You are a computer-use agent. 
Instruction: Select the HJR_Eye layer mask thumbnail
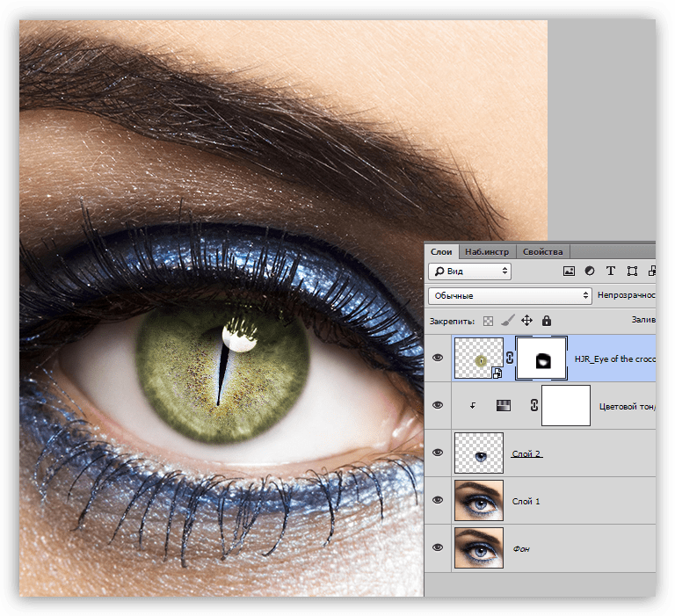541,359
